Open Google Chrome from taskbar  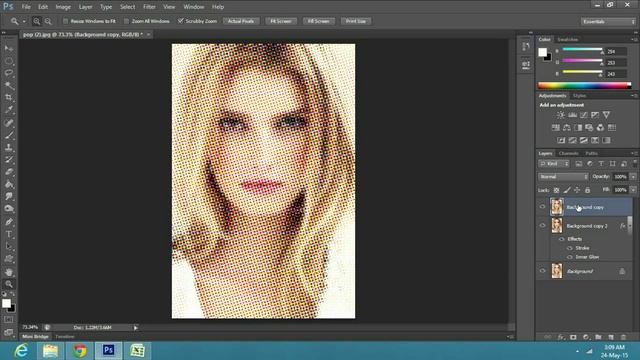point(80,351)
